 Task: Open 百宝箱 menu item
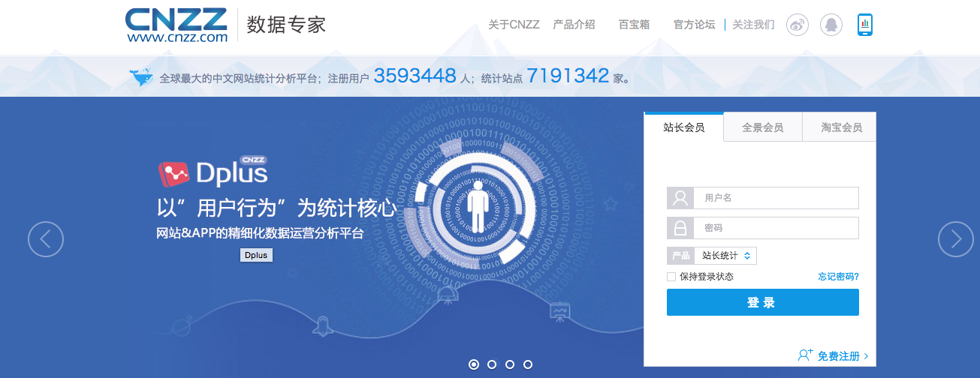tap(634, 25)
